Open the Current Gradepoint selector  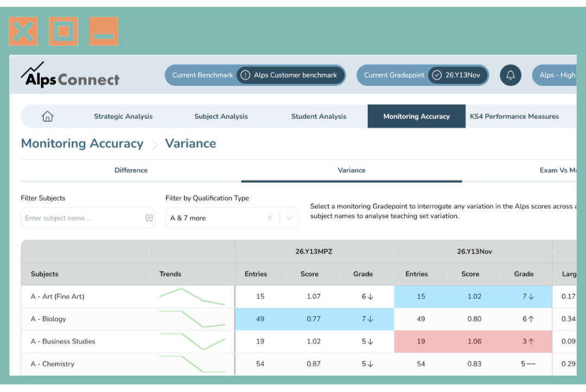coord(422,75)
